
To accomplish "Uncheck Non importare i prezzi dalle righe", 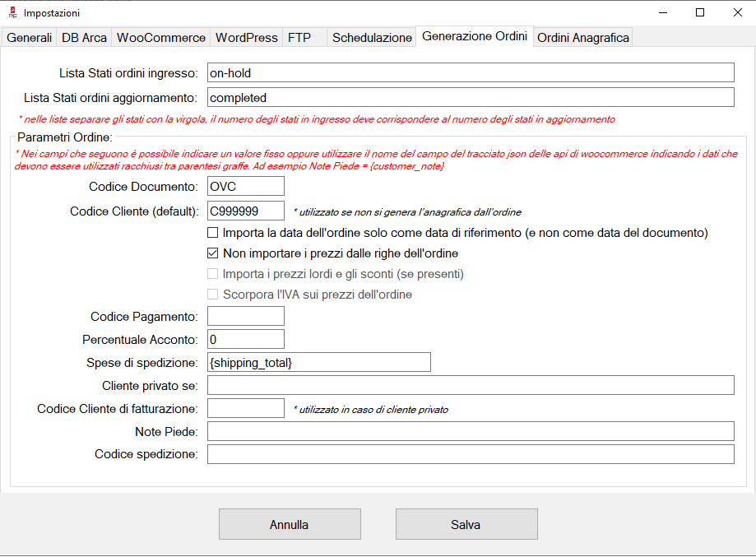I will [x=213, y=253].
